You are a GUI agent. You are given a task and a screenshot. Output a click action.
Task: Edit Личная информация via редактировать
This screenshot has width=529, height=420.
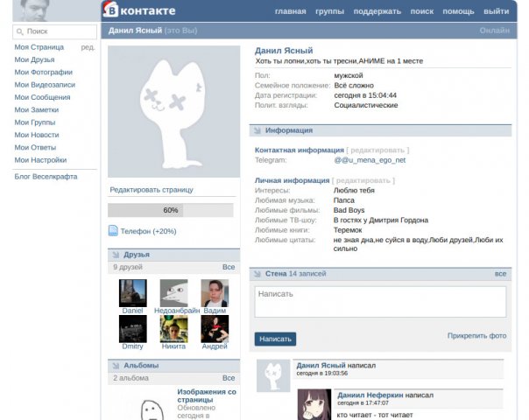pos(363,180)
